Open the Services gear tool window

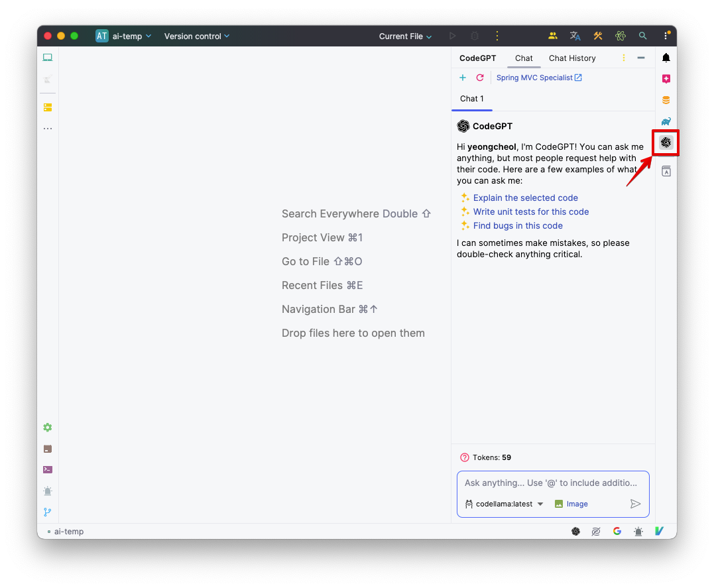tap(47, 427)
